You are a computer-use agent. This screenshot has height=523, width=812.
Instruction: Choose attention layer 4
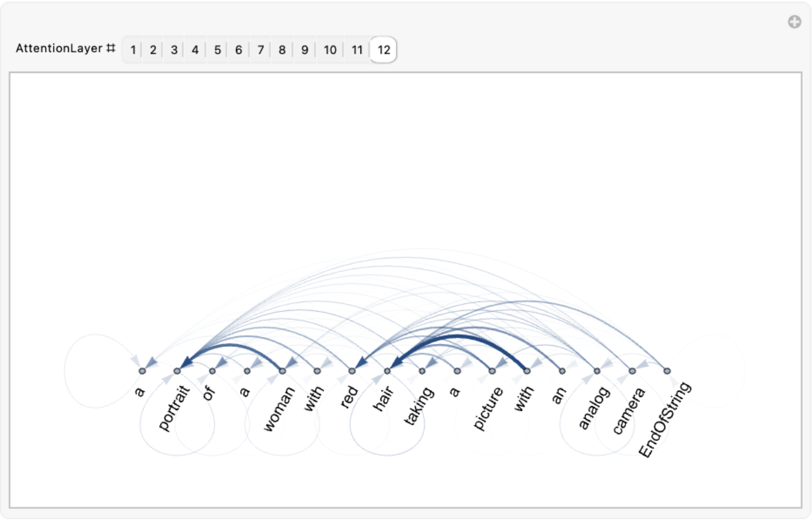[195, 50]
